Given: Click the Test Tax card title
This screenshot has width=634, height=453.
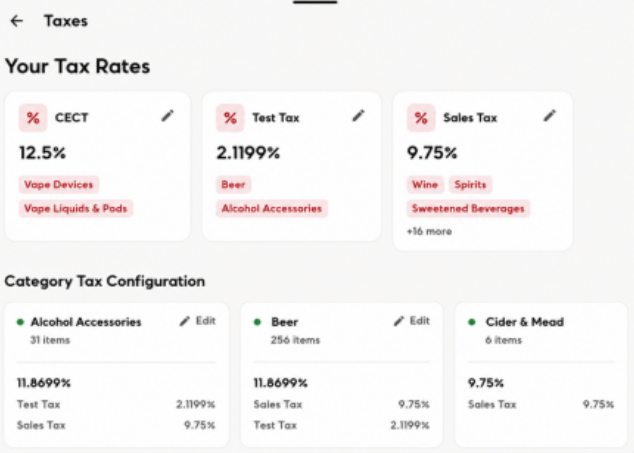Looking at the screenshot, I should (x=276, y=118).
